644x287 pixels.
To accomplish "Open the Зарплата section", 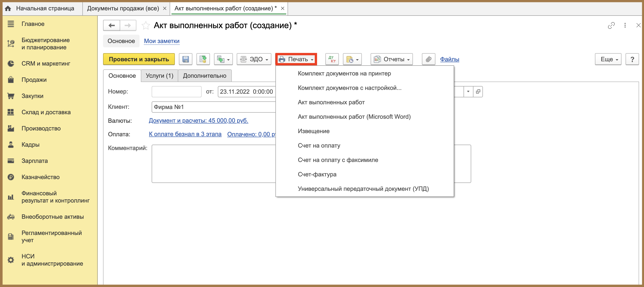I will coord(34,161).
